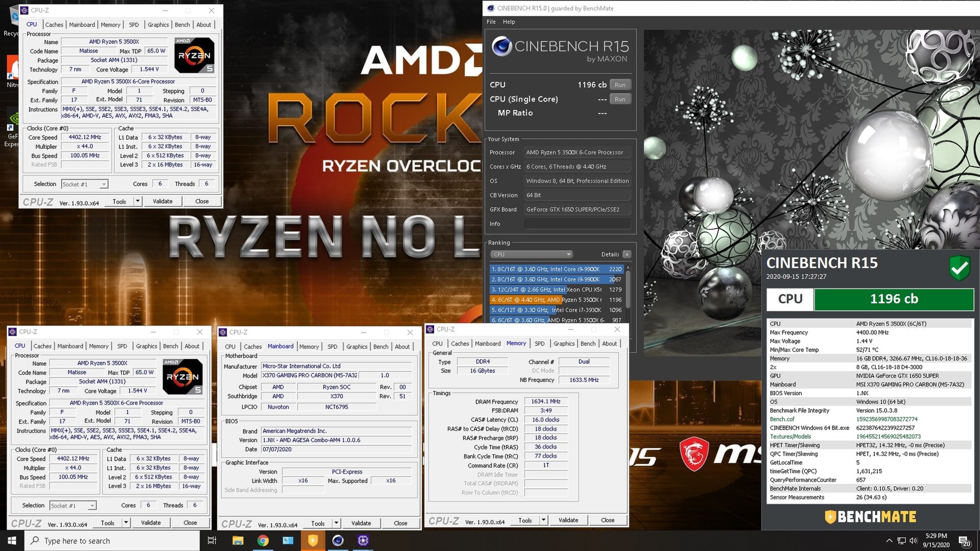Screen dimensions: 980x551
Task: Click the network tray icon
Action: [901, 540]
